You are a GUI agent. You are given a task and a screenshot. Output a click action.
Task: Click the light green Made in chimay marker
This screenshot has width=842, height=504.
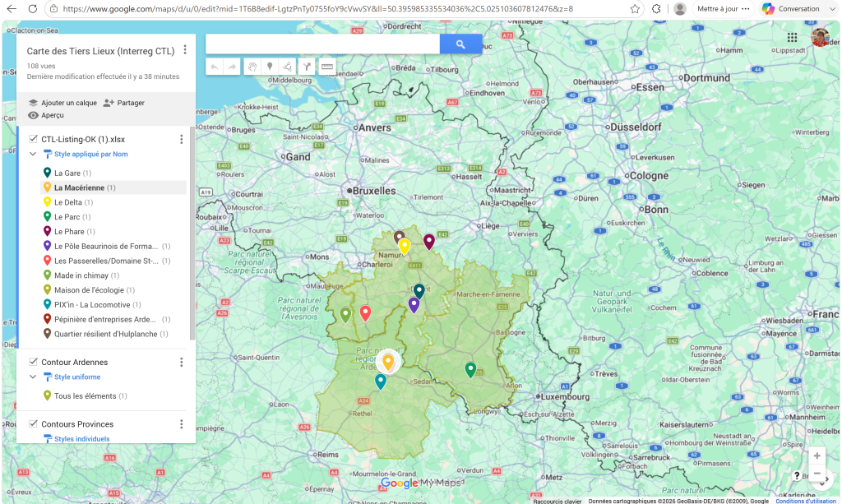pyautogui.click(x=345, y=315)
